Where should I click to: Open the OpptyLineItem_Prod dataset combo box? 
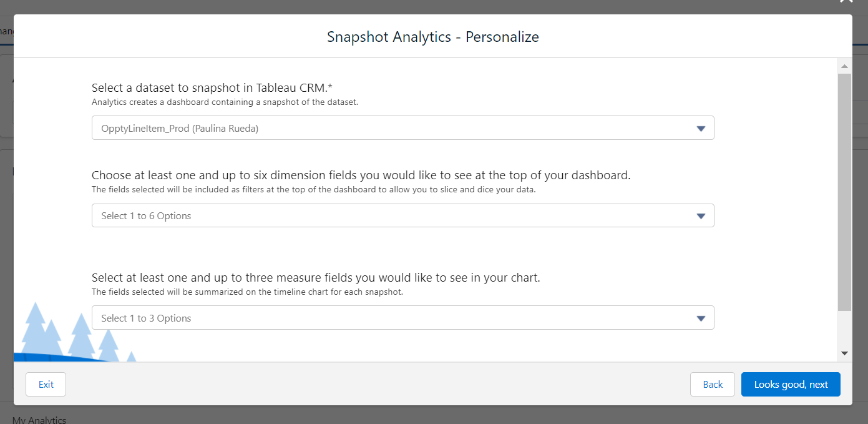[x=402, y=128]
